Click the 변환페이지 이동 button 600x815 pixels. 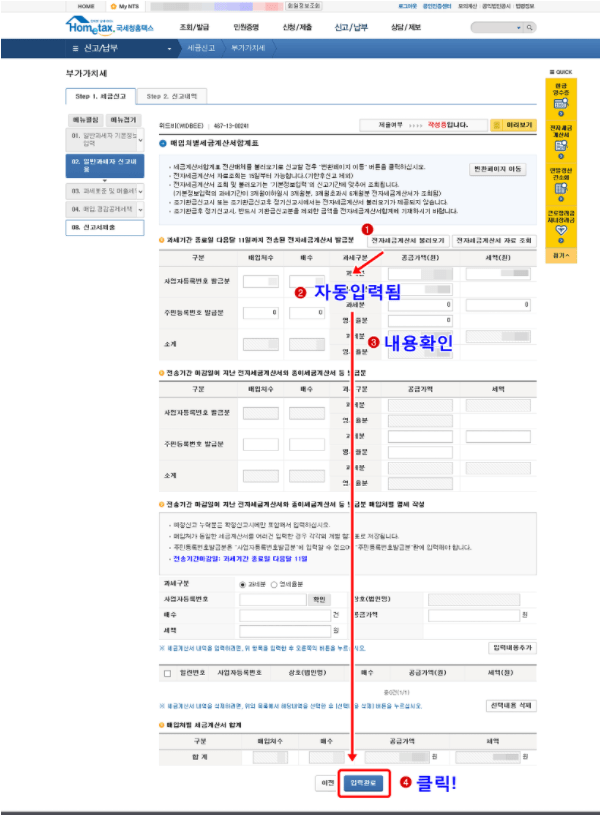coord(498,169)
